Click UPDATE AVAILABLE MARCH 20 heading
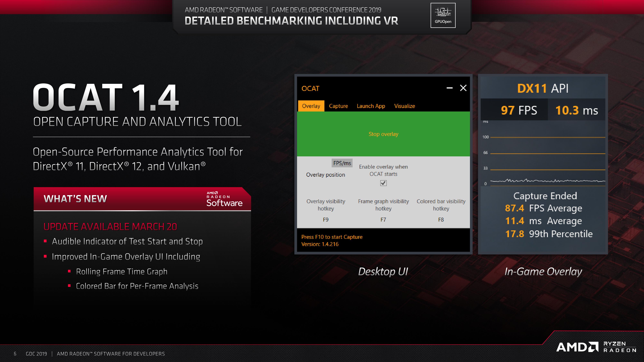Screen dimensions: 644x362 click(110, 227)
